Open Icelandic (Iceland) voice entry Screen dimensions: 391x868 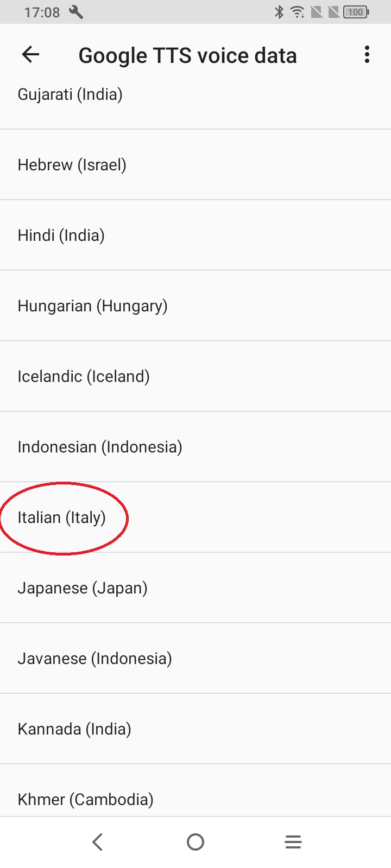pyautogui.click(x=195, y=376)
